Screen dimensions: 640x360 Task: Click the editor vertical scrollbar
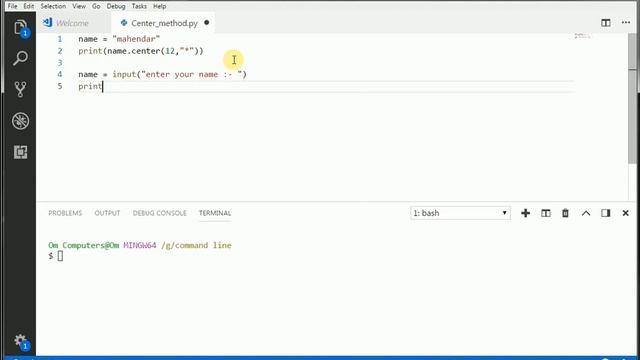click(x=632, y=98)
